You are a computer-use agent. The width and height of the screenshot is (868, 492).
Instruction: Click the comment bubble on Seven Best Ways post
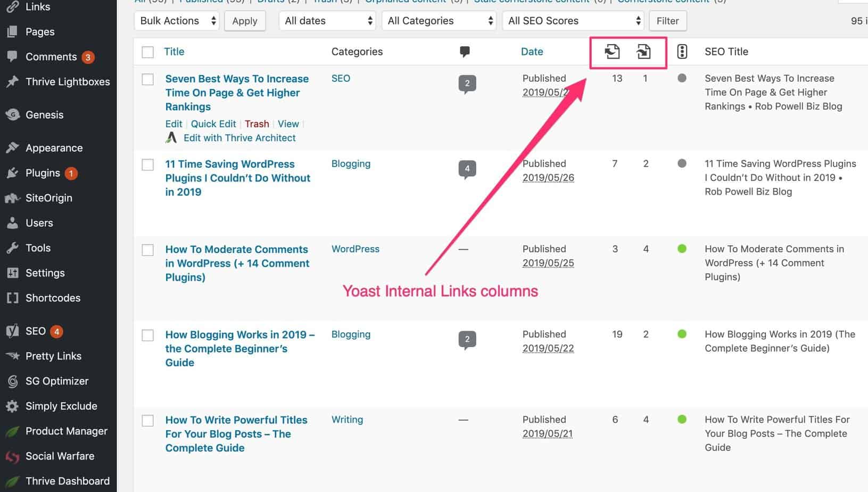point(467,83)
